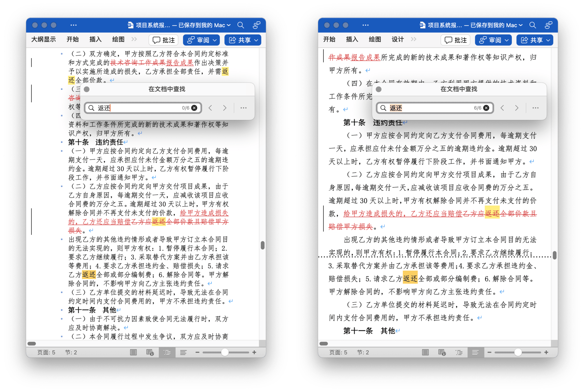Switch to web layout view in the right window

click(442, 352)
